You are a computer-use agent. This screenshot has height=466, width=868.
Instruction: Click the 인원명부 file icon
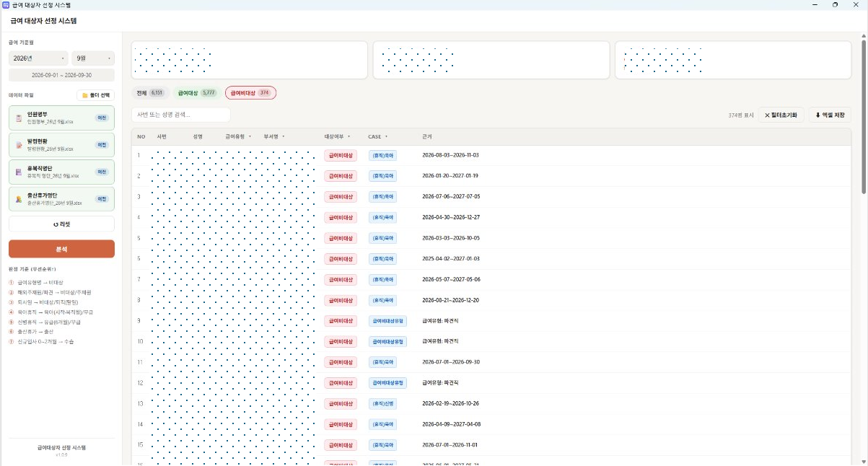tap(19, 118)
